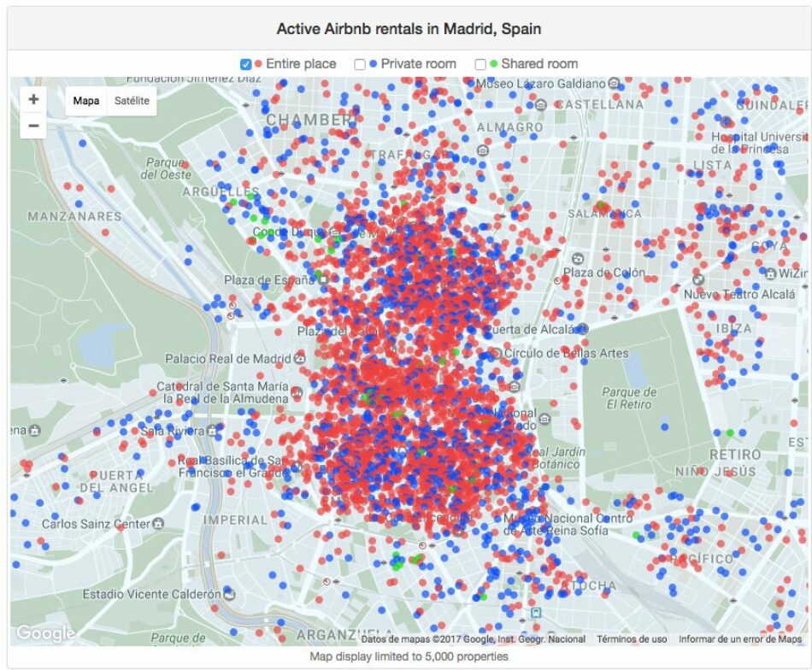The width and height of the screenshot is (812, 670).
Task: Click the museum icon at the left map edge
Action: pyautogui.click(x=34, y=430)
